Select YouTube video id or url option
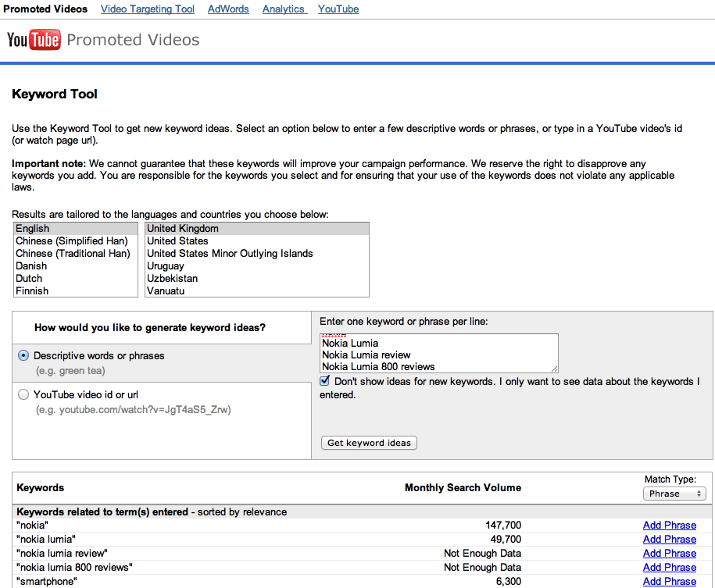Image resolution: width=715 pixels, height=588 pixels. (23, 394)
